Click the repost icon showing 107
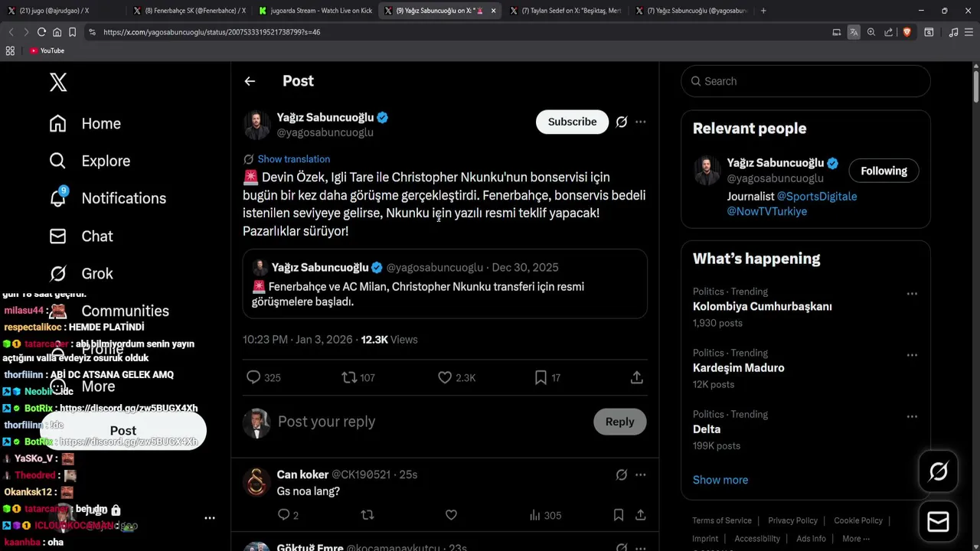 click(349, 377)
